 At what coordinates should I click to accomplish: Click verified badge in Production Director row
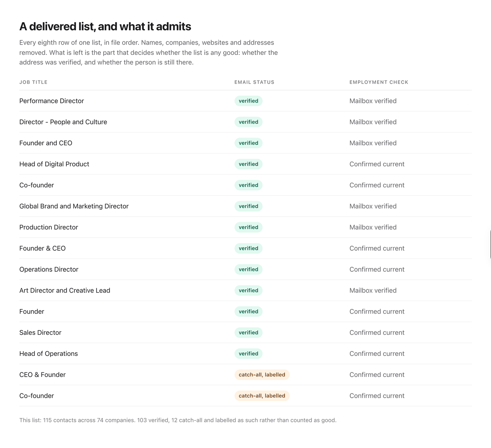pyautogui.click(x=249, y=227)
